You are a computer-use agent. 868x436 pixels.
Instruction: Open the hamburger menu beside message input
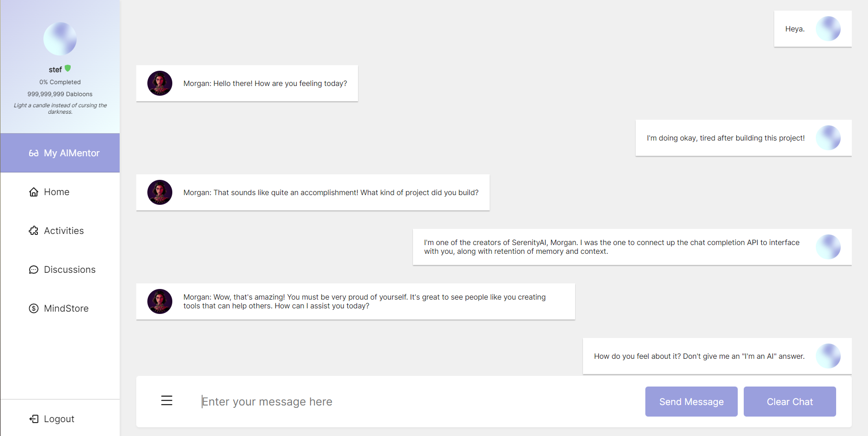coord(166,400)
